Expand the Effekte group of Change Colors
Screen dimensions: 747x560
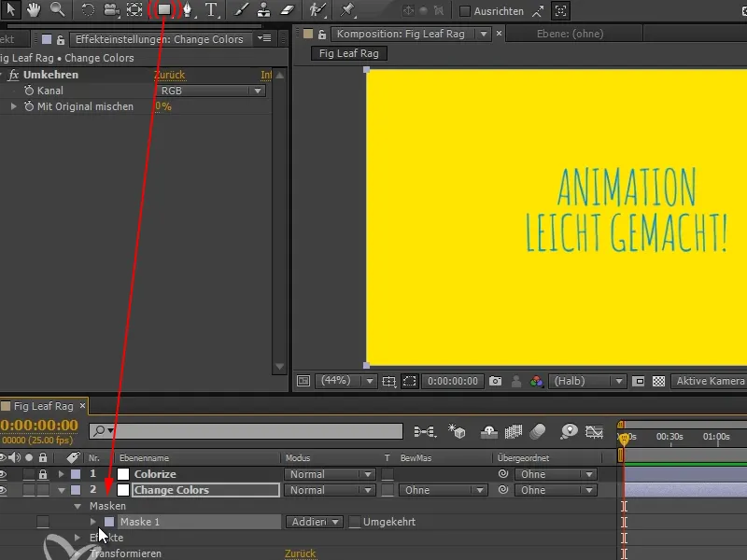pos(78,537)
